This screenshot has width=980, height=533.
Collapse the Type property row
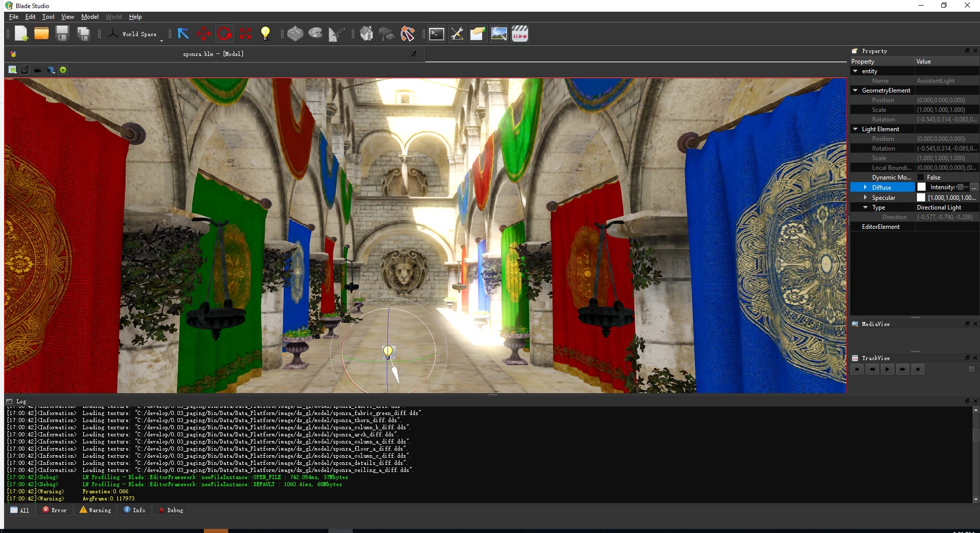coord(865,208)
